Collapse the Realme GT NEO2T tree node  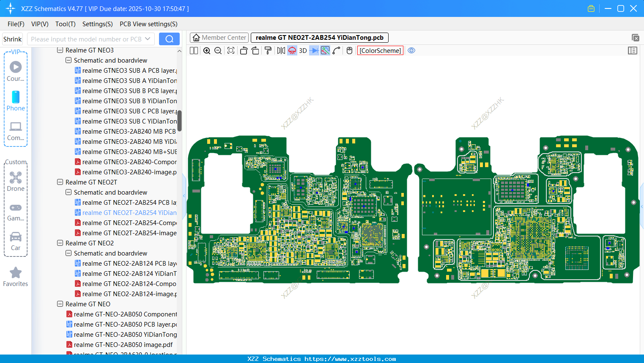point(60,182)
